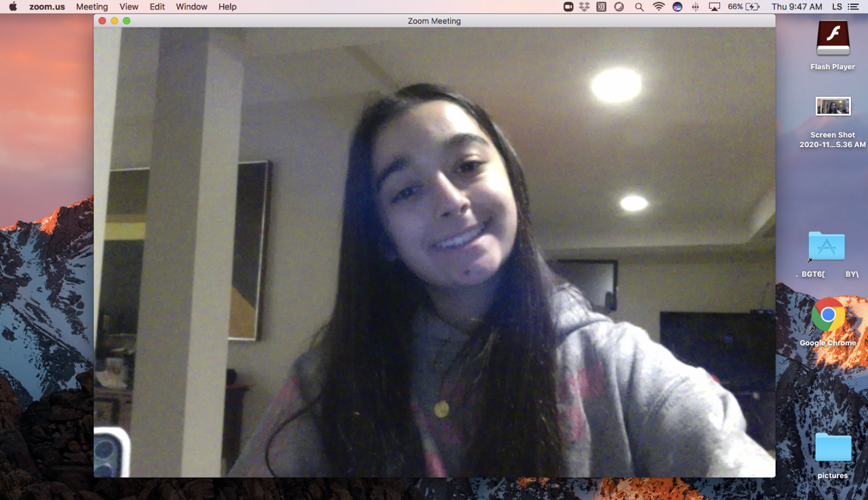Launch Siri from the menu bar
The width and height of the screenshot is (868, 500).
pos(677,7)
